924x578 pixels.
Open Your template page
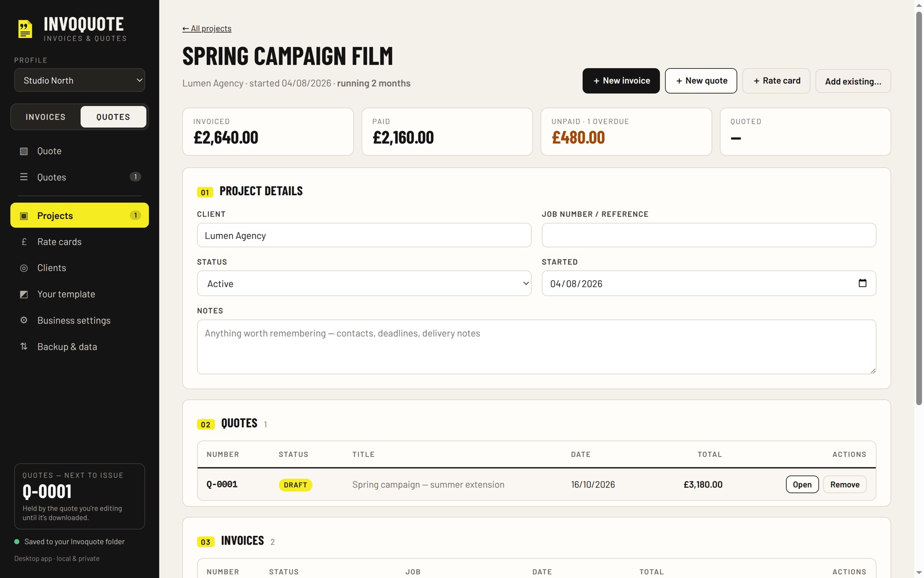coord(80,294)
